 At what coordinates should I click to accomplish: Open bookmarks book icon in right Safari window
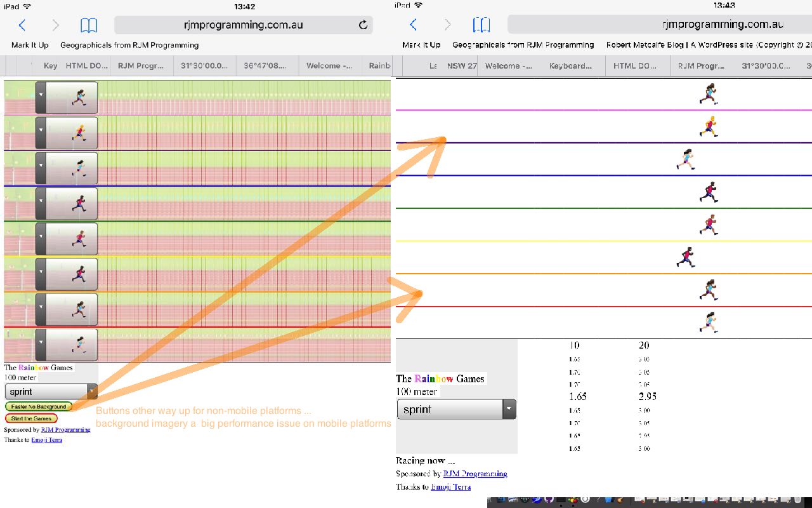tap(481, 25)
